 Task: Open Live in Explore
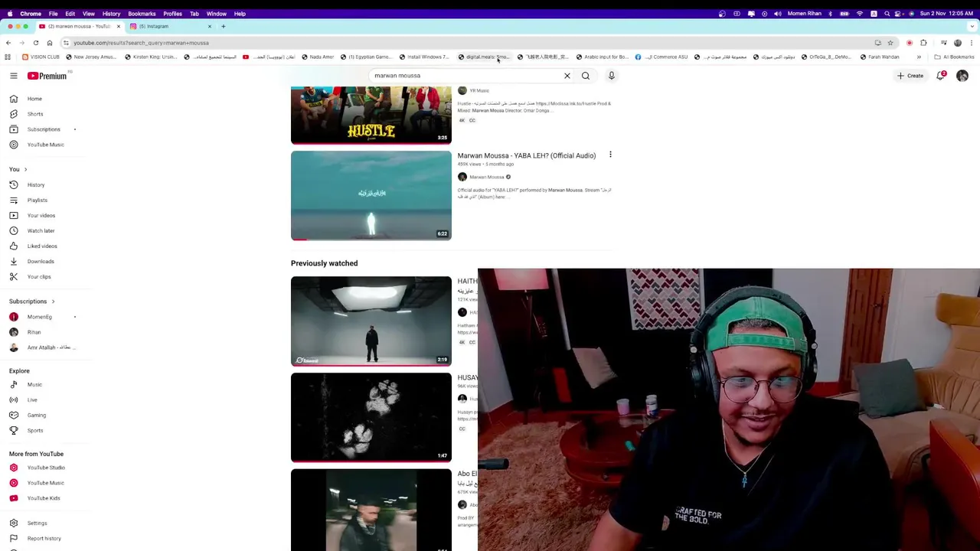32,399
